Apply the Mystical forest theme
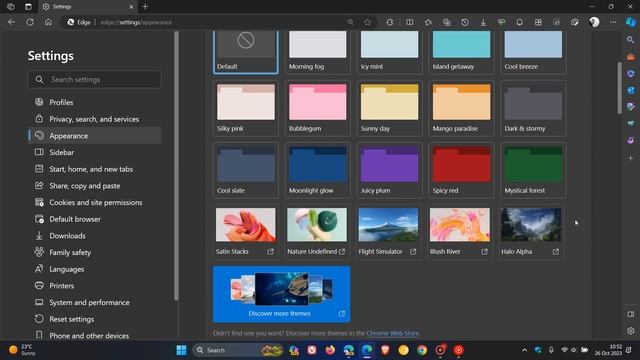 pyautogui.click(x=533, y=170)
